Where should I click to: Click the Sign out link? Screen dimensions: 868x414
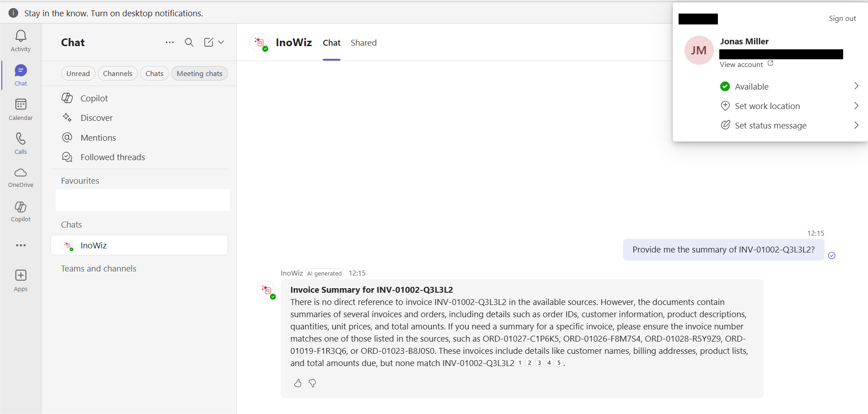click(842, 19)
